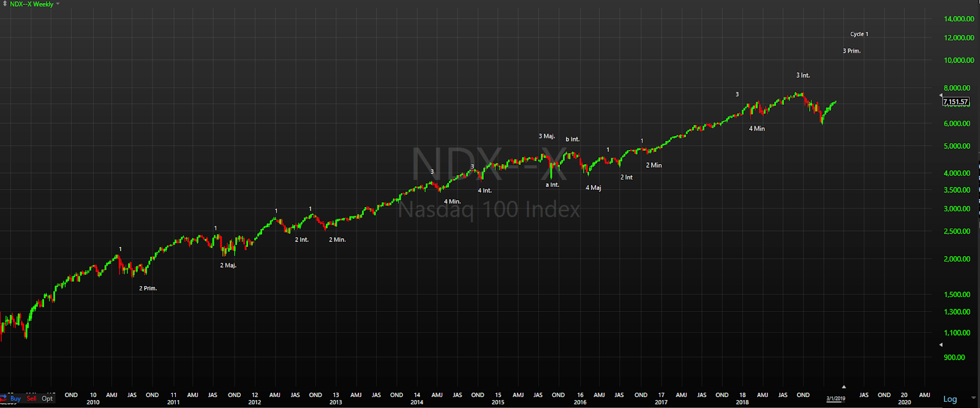This screenshot has width=980, height=408.
Task: Select the Cycle 1 annotation
Action: (x=859, y=34)
